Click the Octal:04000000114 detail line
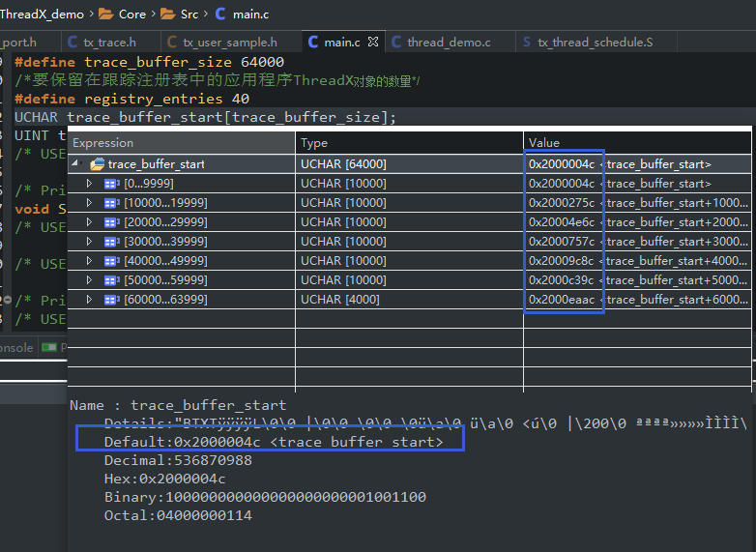The width and height of the screenshot is (756, 552). pos(178,515)
